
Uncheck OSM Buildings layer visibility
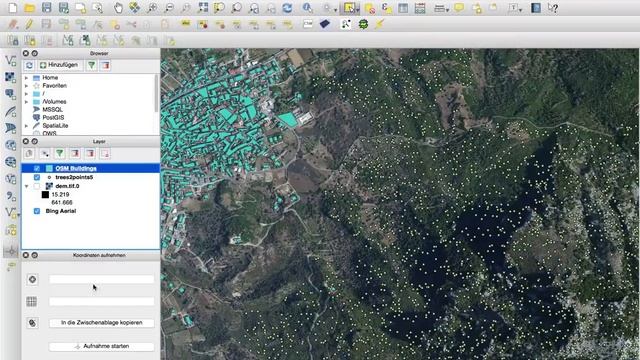37,168
